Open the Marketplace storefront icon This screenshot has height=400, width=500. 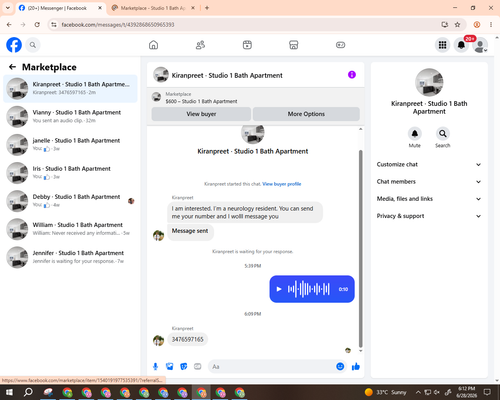point(294,45)
